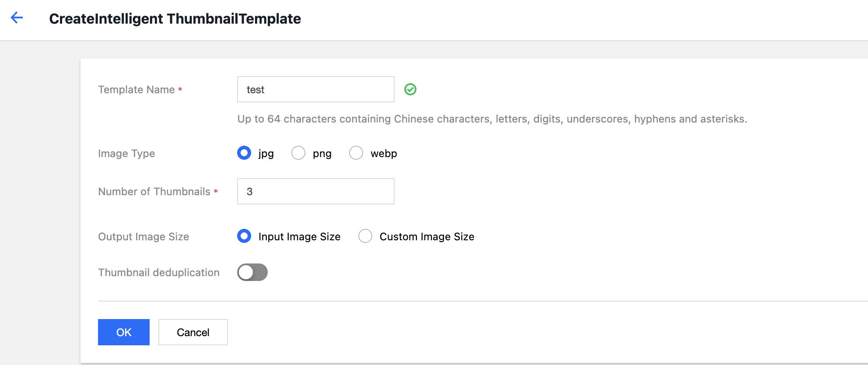Switch to Custom Image Size
This screenshot has width=868, height=365.
pyautogui.click(x=365, y=236)
